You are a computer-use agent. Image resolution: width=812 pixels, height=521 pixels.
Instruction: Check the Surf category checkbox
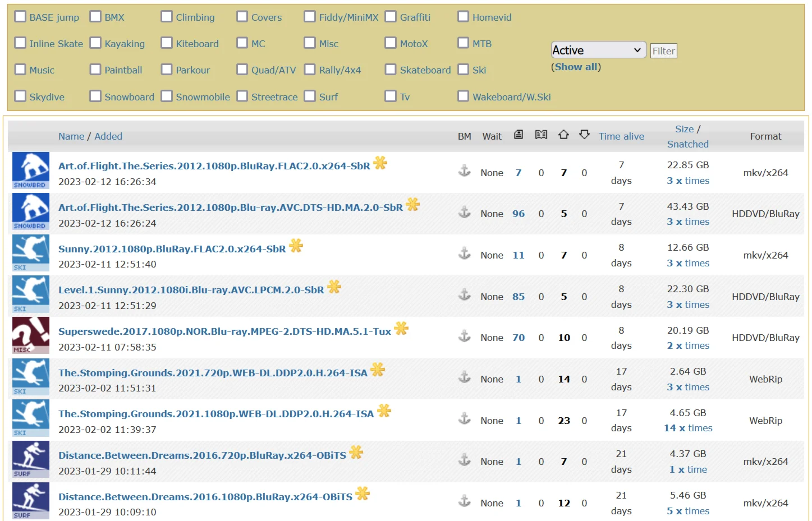pos(310,96)
